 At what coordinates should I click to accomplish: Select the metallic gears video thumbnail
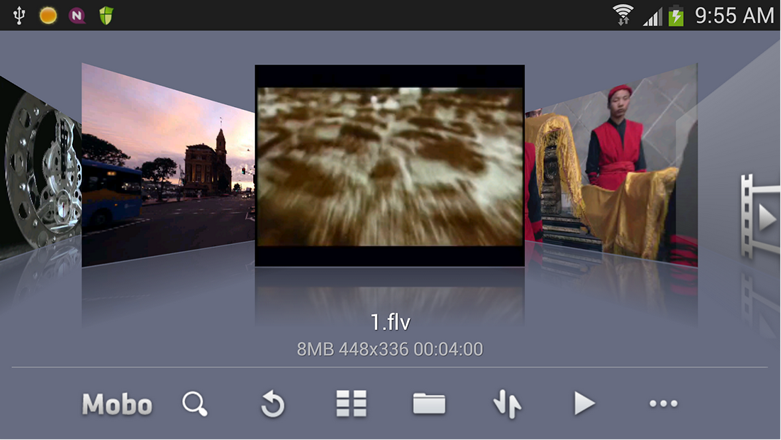coord(41,168)
